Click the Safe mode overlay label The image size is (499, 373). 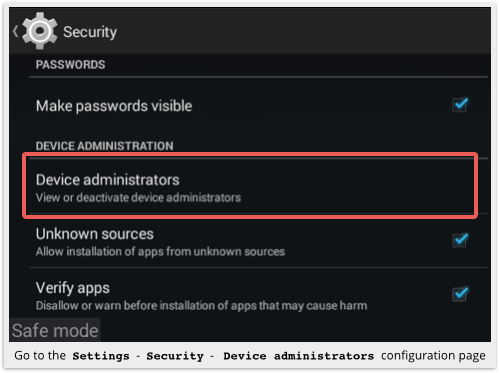pyautogui.click(x=55, y=330)
